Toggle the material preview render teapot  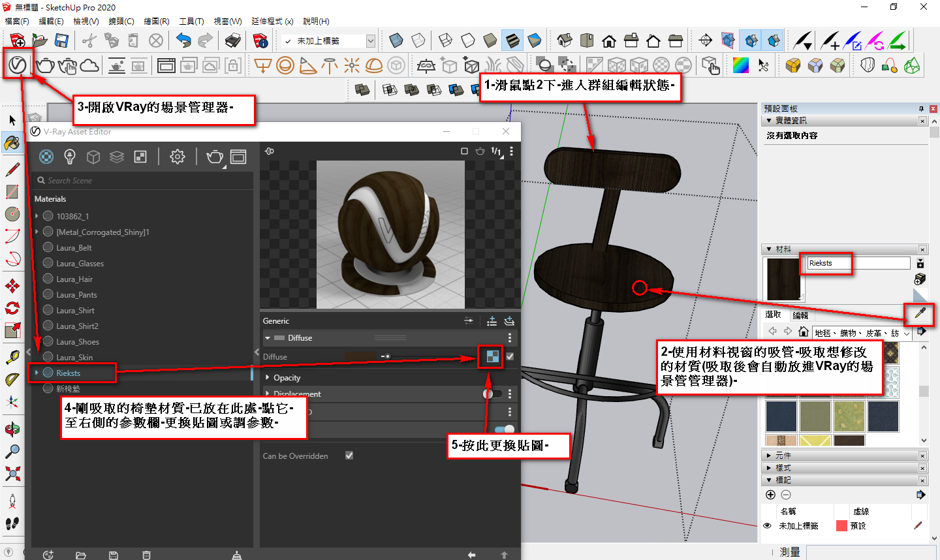pos(480,151)
